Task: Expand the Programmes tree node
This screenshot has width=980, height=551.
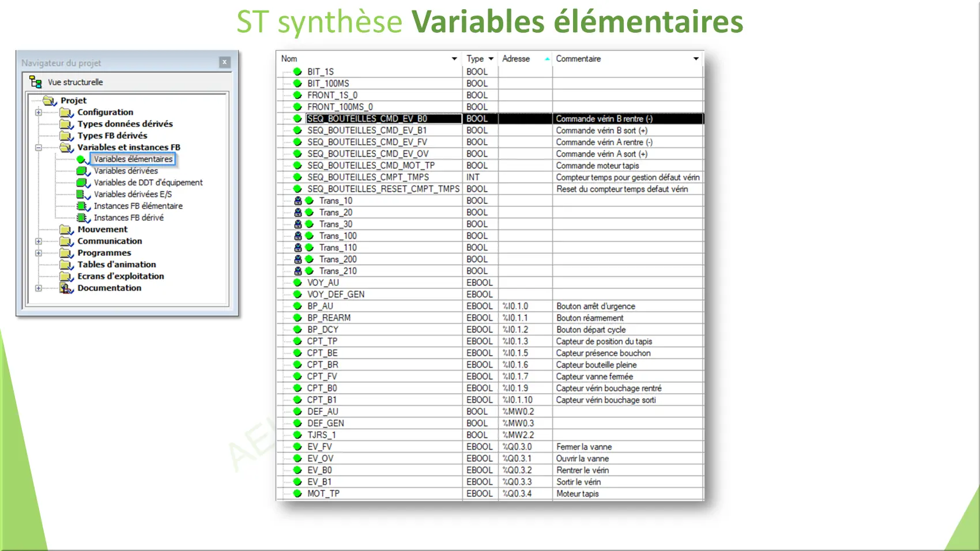Action: pyautogui.click(x=39, y=253)
